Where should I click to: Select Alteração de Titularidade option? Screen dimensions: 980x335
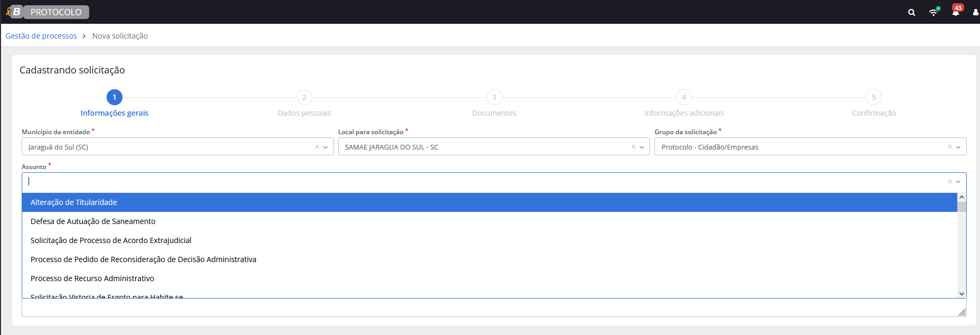point(74,202)
